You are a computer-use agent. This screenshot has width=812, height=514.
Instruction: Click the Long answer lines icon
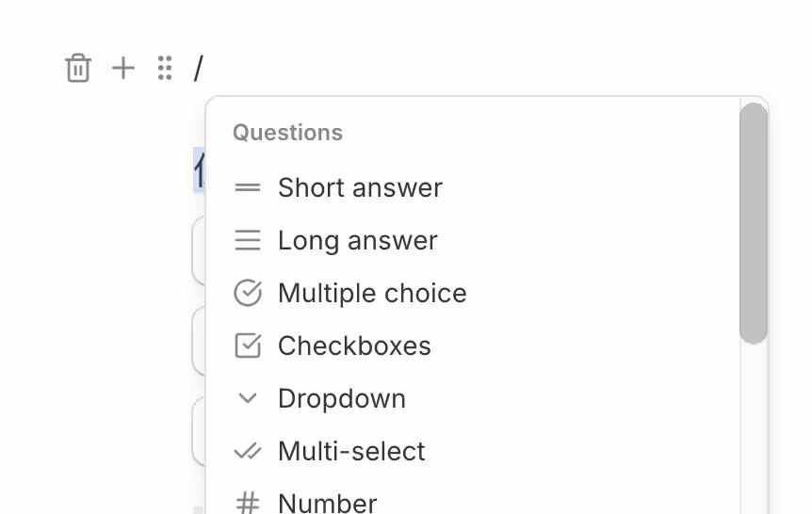247,241
